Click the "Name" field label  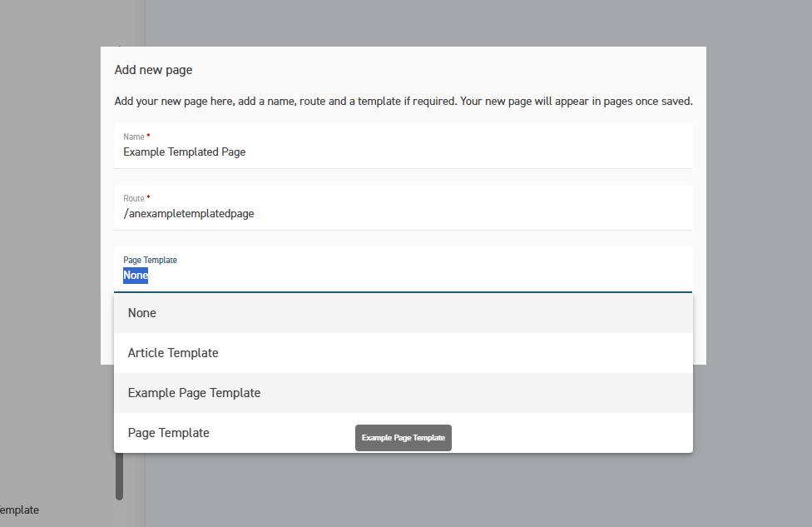133,137
